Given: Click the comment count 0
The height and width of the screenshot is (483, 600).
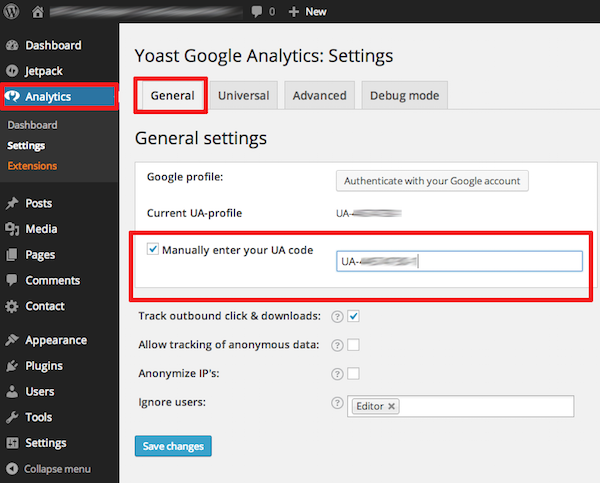Looking at the screenshot, I should [x=272, y=11].
